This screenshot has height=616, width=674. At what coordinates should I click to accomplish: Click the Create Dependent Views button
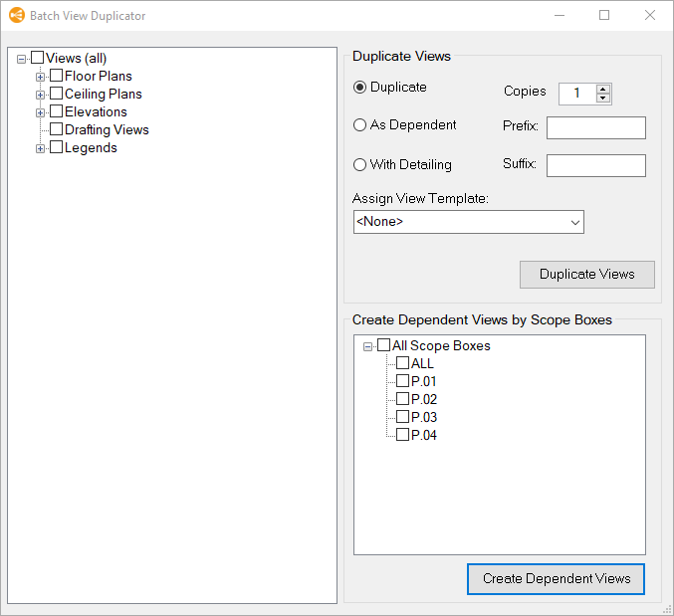coord(556,578)
